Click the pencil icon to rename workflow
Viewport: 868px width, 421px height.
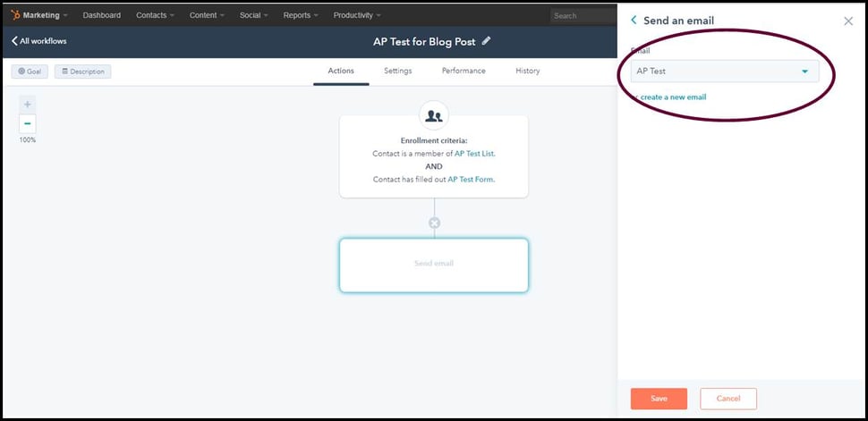[487, 41]
